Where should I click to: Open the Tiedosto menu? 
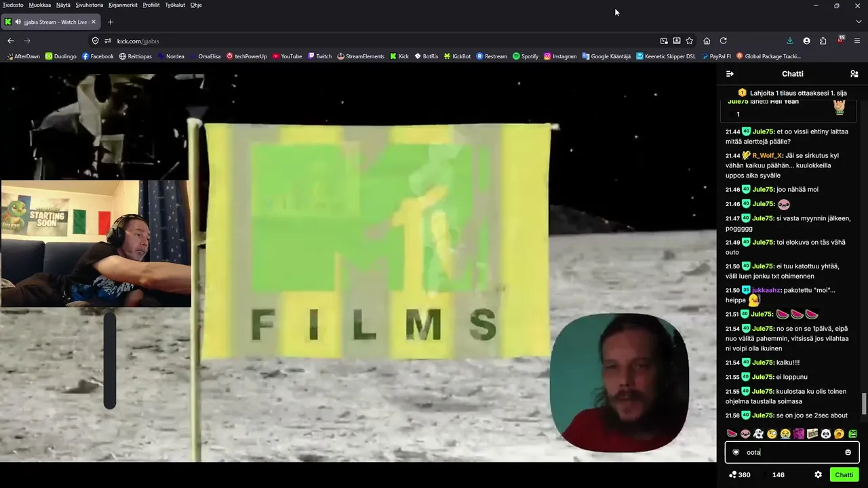pos(13,5)
